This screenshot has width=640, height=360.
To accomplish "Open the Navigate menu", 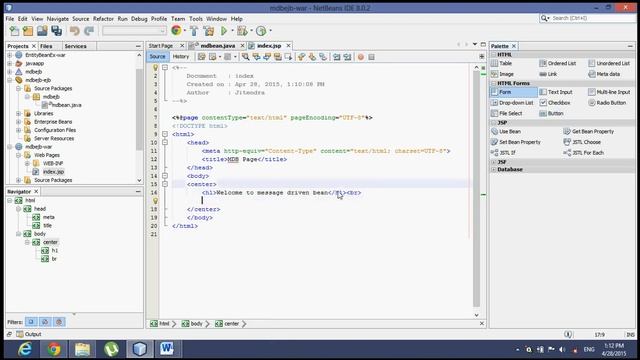I will tap(58, 19).
